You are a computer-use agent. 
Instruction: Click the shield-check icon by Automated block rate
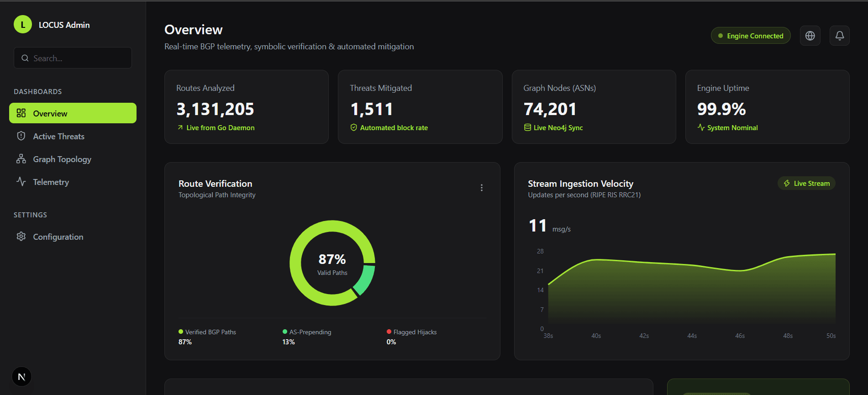pyautogui.click(x=353, y=127)
